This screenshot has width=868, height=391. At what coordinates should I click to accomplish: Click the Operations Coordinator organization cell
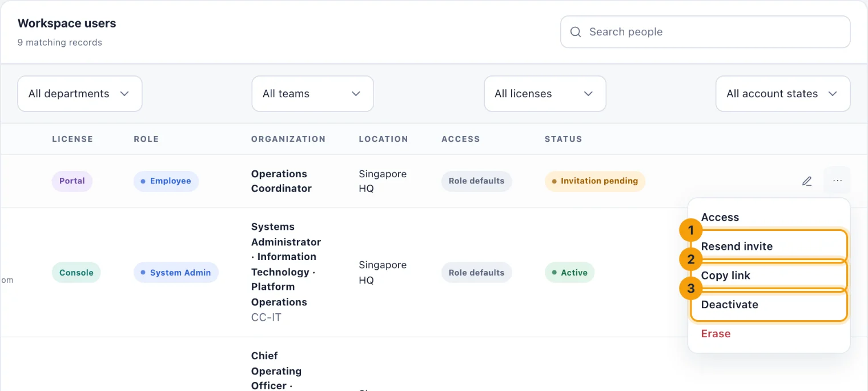pos(282,181)
